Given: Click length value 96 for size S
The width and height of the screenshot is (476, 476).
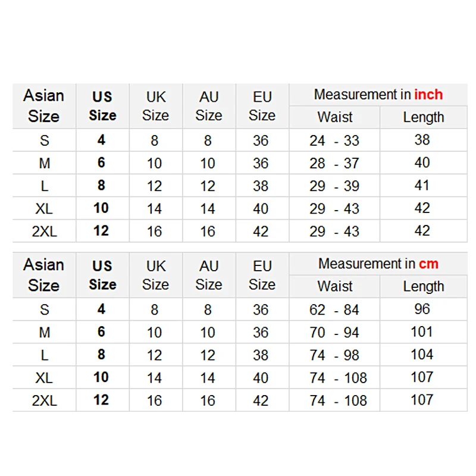Looking at the screenshot, I should pos(422,309).
